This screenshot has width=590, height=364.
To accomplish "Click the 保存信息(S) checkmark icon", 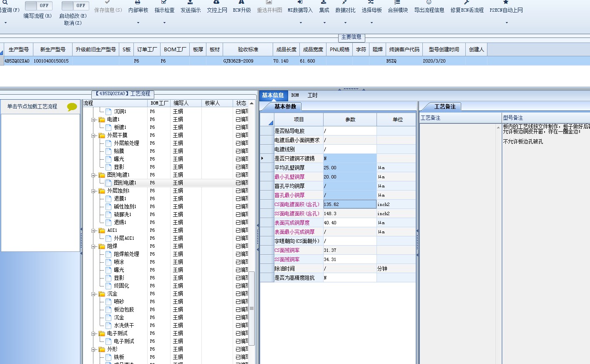I will pyautogui.click(x=108, y=2).
